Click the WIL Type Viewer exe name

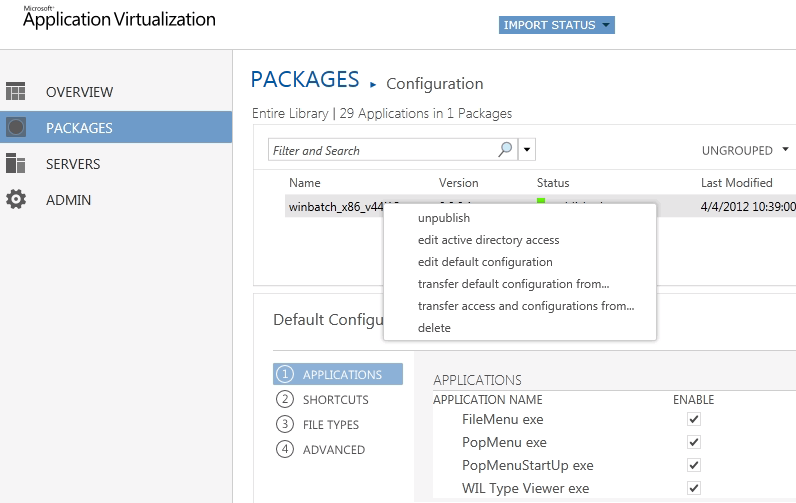tap(525, 488)
